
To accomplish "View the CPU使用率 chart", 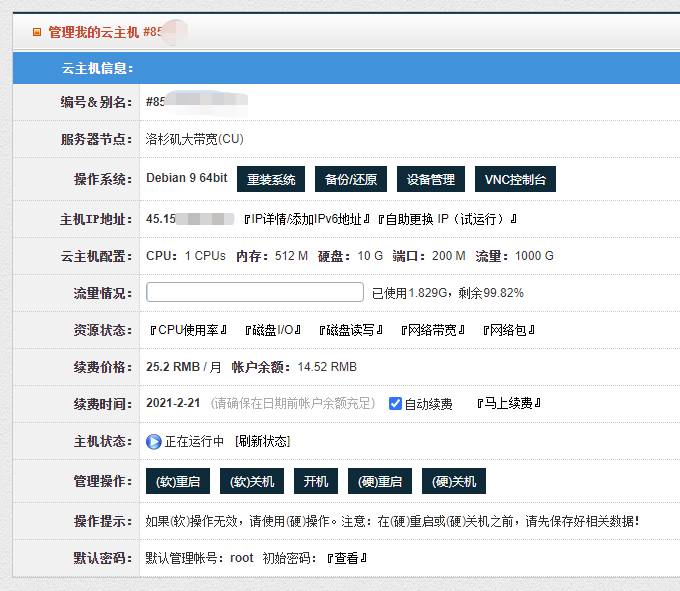I will pyautogui.click(x=189, y=330).
